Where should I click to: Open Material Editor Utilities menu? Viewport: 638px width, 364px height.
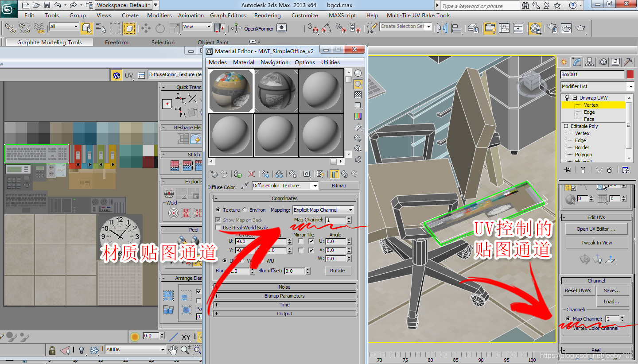tap(331, 62)
